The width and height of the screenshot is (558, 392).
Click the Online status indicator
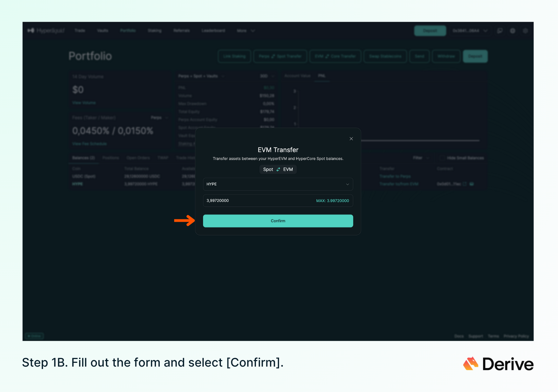[35, 336]
